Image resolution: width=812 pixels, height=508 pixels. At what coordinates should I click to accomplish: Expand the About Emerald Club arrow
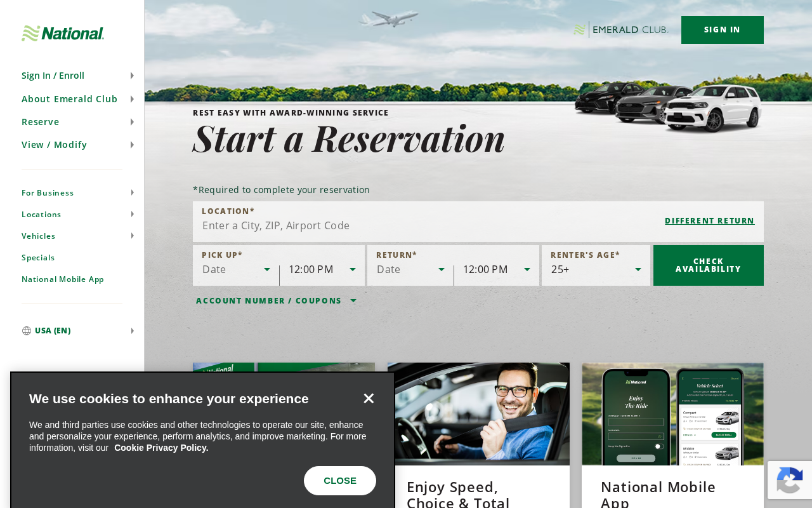coord(132,99)
